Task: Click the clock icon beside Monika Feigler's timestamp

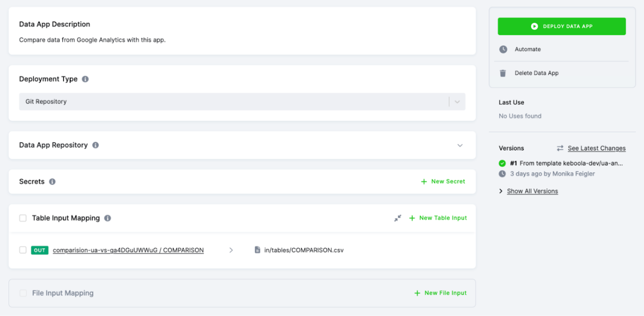Action: pos(502,173)
